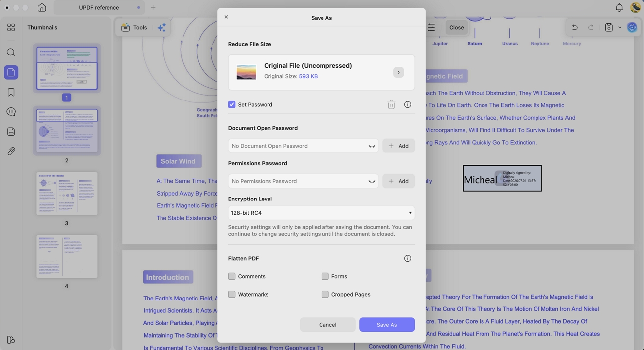The width and height of the screenshot is (644, 350).
Task: Open the notifications bell
Action: pos(619,7)
